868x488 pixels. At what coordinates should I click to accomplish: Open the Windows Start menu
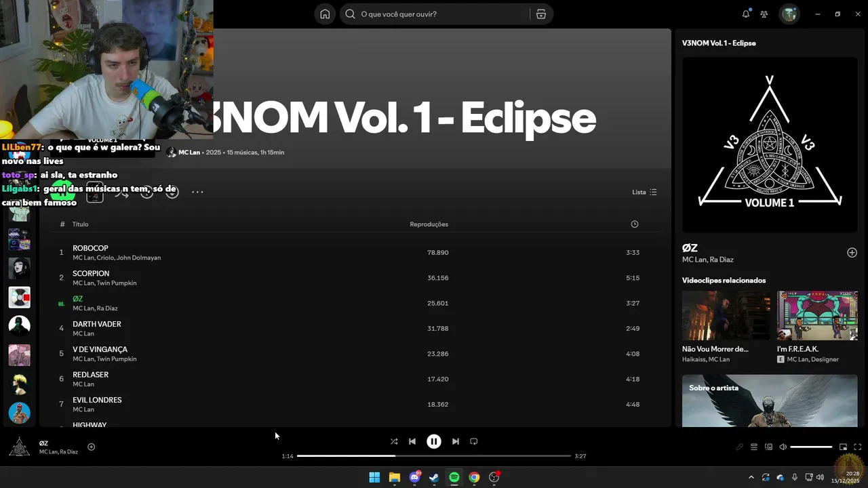click(374, 477)
